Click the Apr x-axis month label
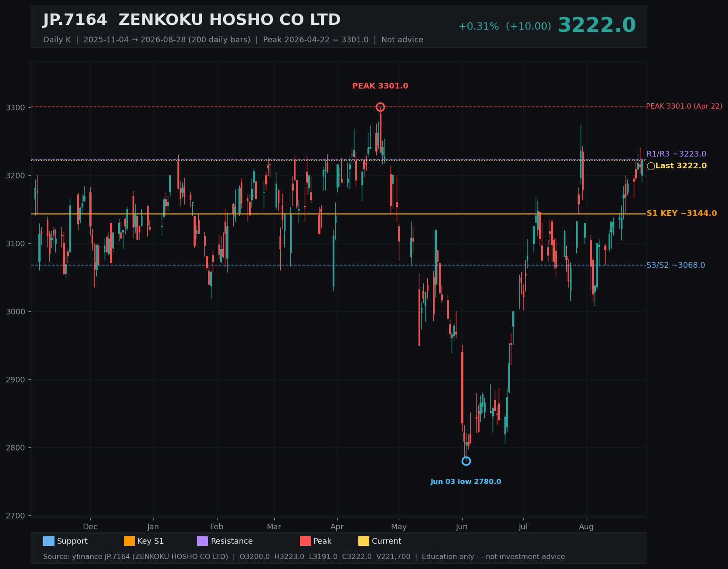The width and height of the screenshot is (728, 569). click(x=337, y=527)
